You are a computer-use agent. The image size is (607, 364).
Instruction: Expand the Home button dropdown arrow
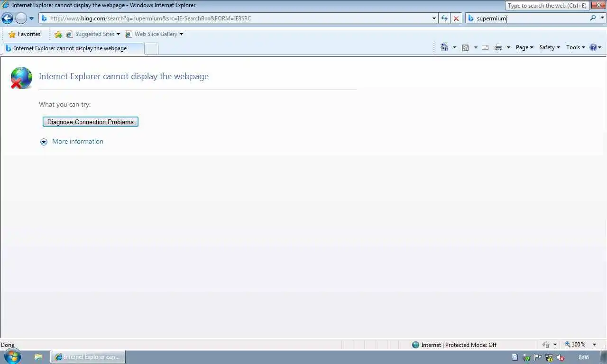tap(454, 47)
